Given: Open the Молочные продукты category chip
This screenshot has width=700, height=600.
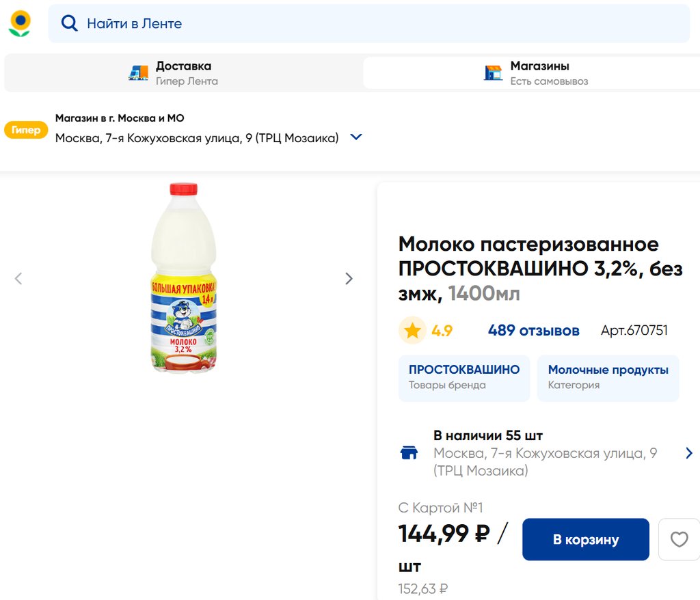Looking at the screenshot, I should click(608, 377).
